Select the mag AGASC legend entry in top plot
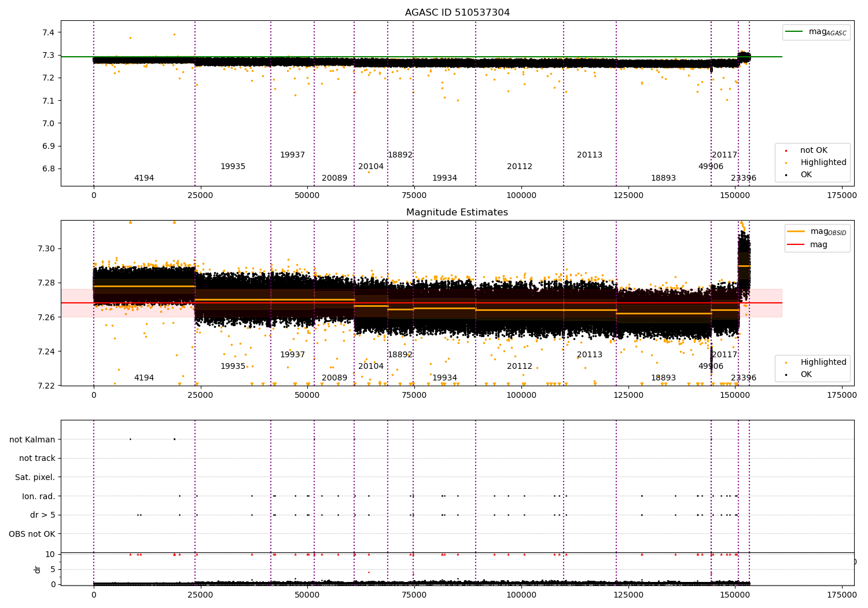Screen dimensions: 868x608 [816, 32]
